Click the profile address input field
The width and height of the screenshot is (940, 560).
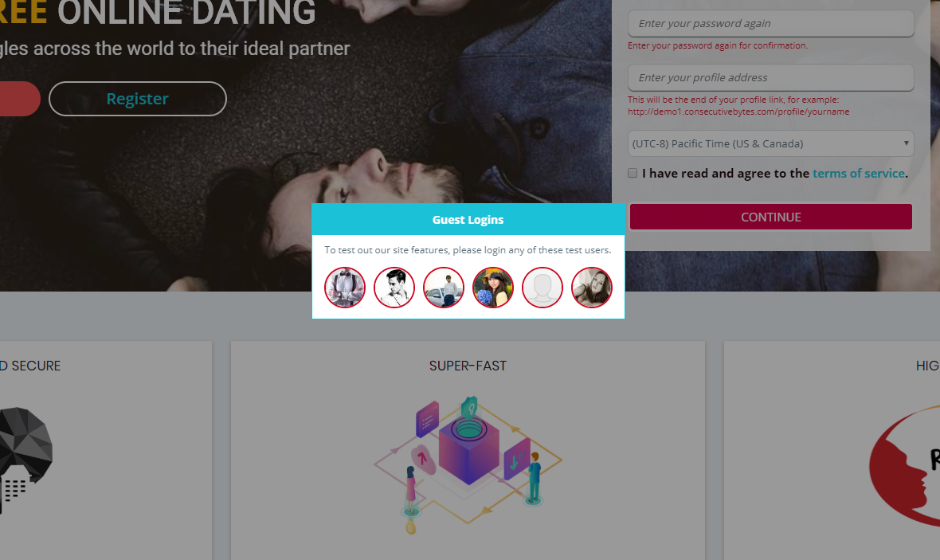[x=770, y=77]
